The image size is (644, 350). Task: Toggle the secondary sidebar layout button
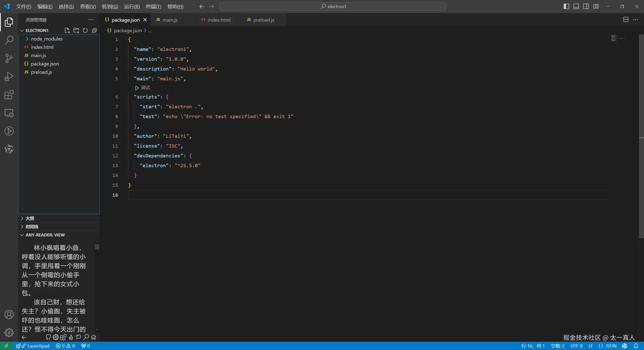[x=586, y=7]
